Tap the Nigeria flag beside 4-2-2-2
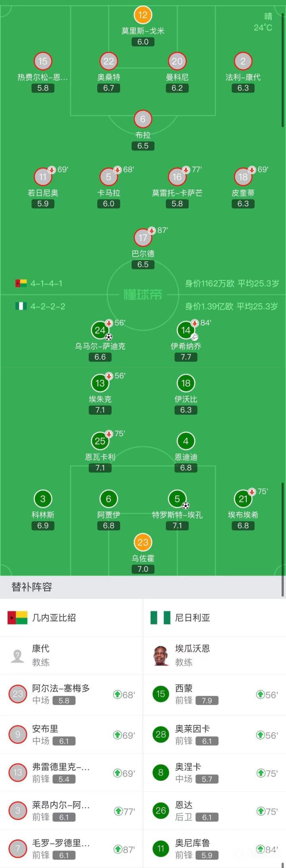The width and height of the screenshot is (286, 868). click(21, 306)
